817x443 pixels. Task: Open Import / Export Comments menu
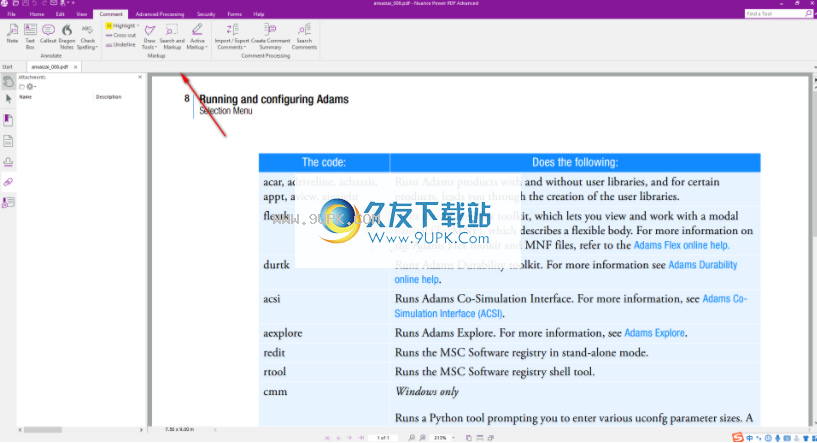click(232, 35)
